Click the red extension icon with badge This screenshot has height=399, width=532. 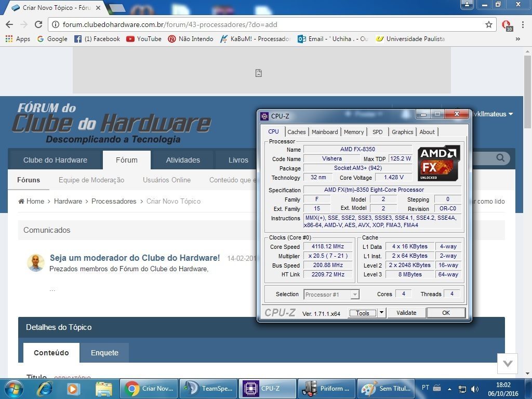[507, 25]
